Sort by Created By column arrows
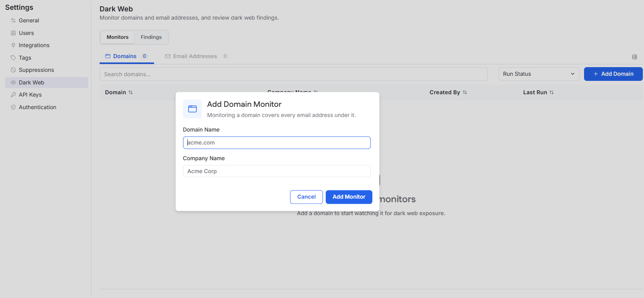The height and width of the screenshot is (298, 644). (465, 92)
